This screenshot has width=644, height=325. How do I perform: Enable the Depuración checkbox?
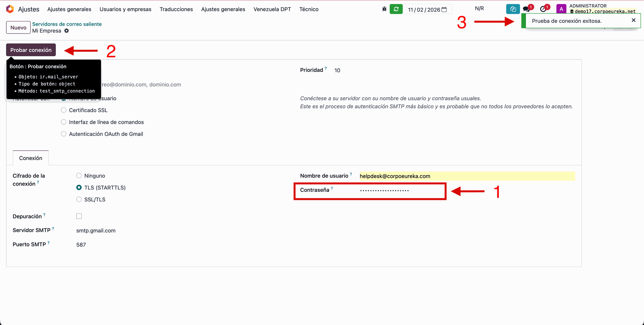click(79, 216)
